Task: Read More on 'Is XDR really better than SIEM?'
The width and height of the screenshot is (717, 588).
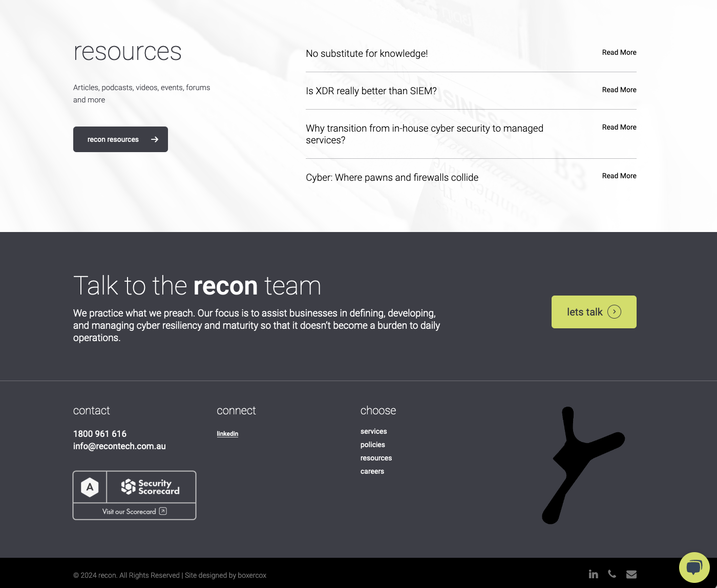Action: [x=619, y=90]
